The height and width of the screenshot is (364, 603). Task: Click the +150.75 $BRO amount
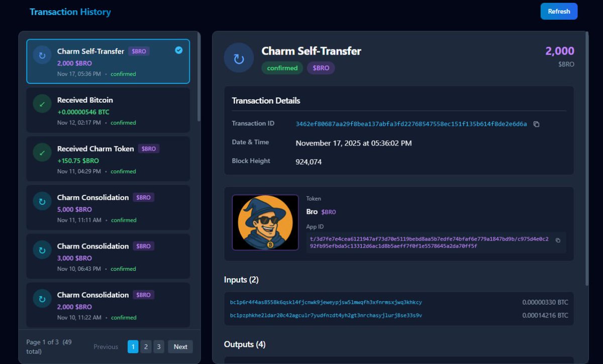78,161
